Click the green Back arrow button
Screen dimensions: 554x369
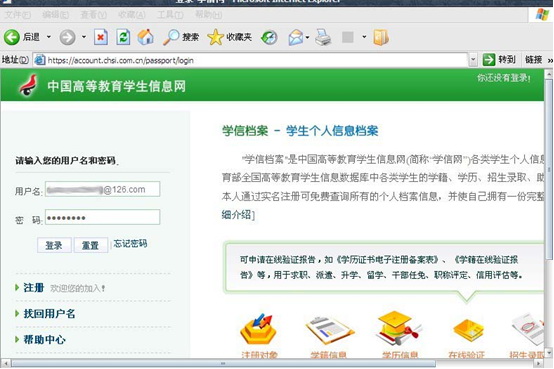[11, 37]
